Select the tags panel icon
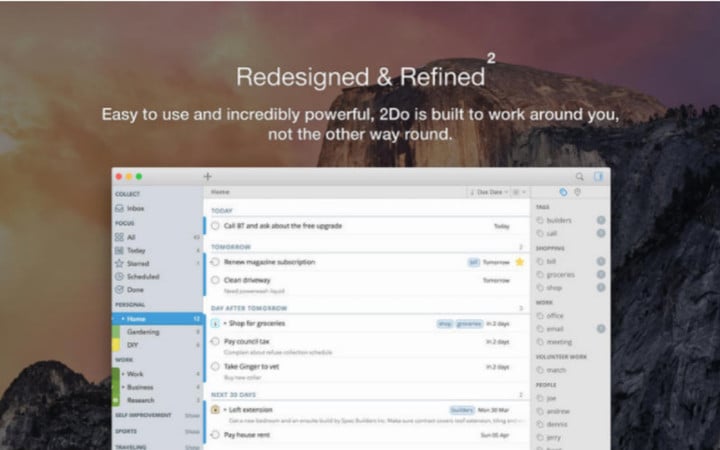 [563, 192]
